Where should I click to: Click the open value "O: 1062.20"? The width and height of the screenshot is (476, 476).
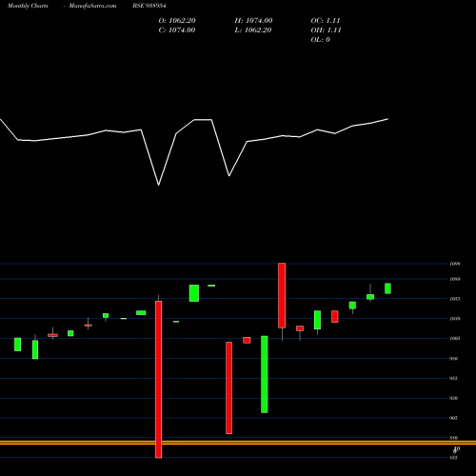pyautogui.click(x=177, y=21)
